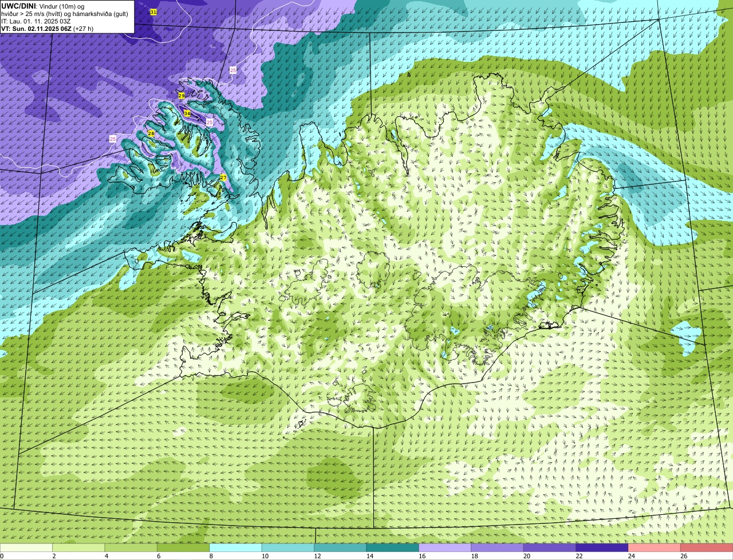Click the 10–12 m/s turquoise legend swatch
Screen dimensions: 733x560
(x=288, y=547)
